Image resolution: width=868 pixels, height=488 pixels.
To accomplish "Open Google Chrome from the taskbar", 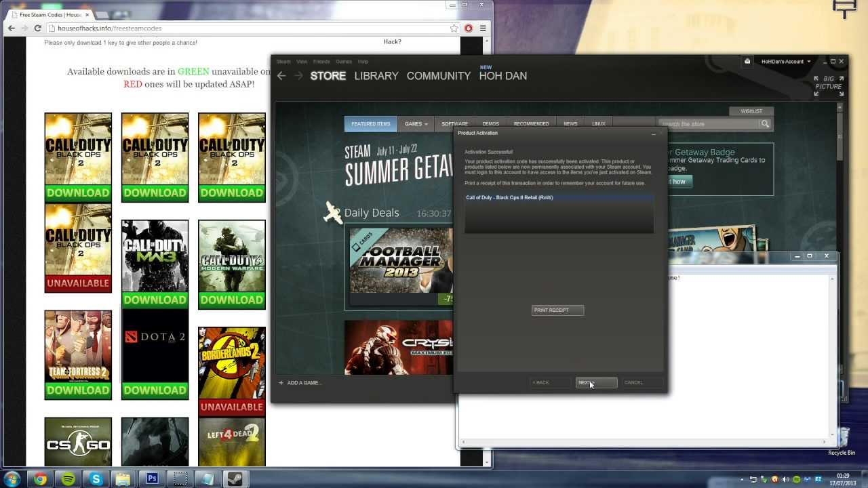I will (x=41, y=479).
